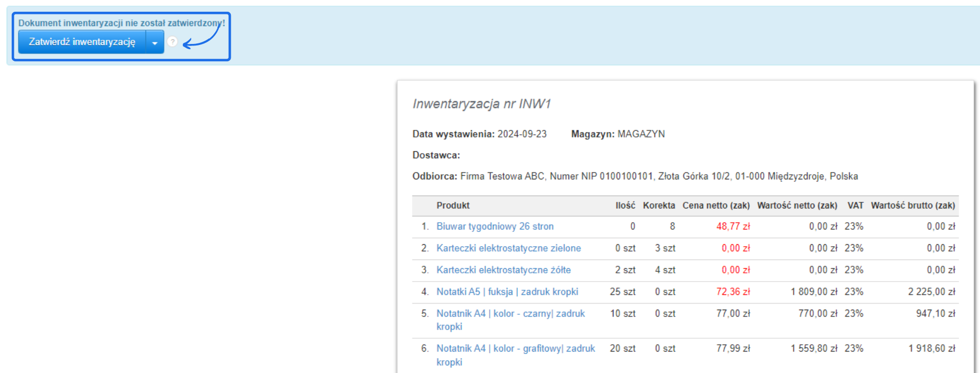Click the Cena netto (zak) column header
Image resolution: width=980 pixels, height=373 pixels.
pyautogui.click(x=716, y=205)
